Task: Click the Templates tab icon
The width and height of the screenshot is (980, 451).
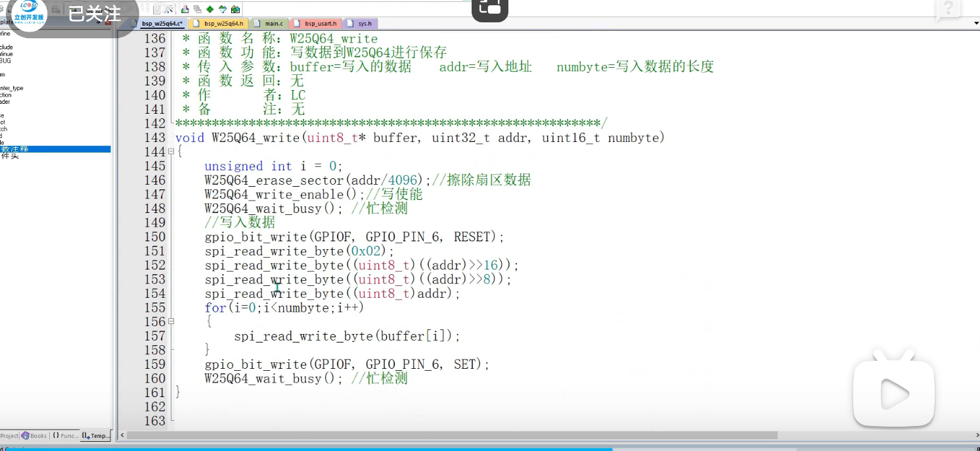Action: point(85,435)
